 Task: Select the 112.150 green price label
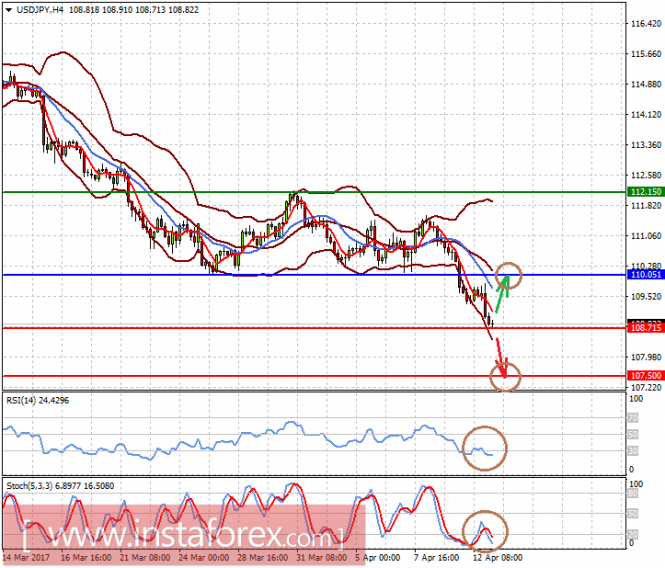point(645,192)
